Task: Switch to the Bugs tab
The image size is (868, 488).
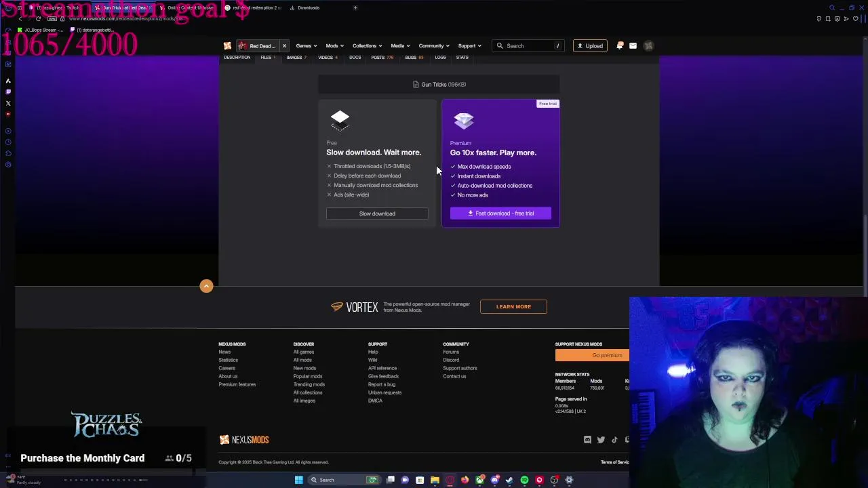Action: coord(414,58)
